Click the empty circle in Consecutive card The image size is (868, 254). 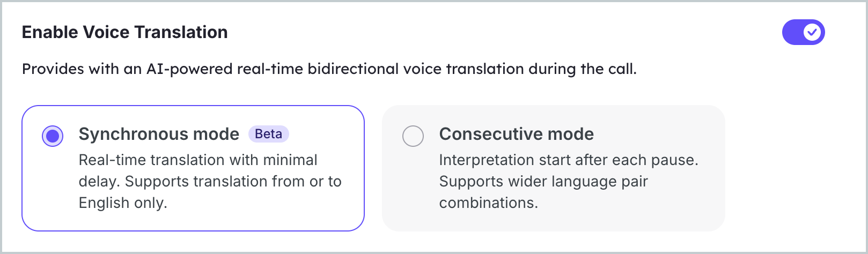click(413, 136)
